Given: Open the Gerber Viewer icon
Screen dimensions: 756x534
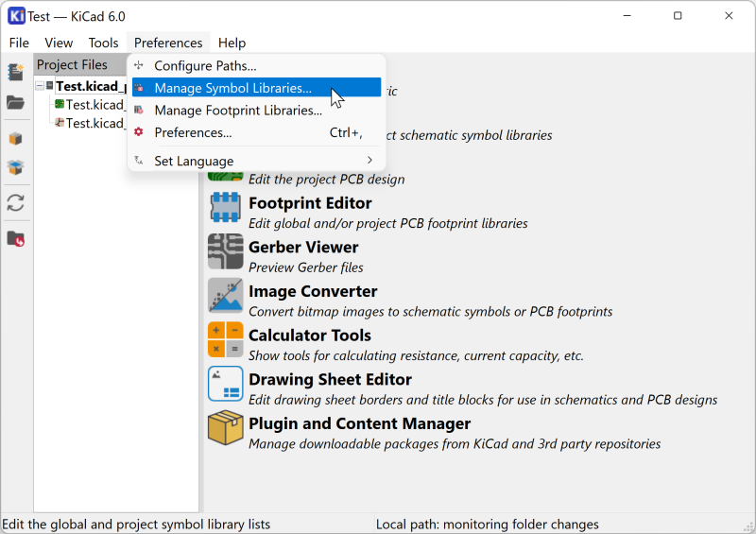Looking at the screenshot, I should pos(225,251).
